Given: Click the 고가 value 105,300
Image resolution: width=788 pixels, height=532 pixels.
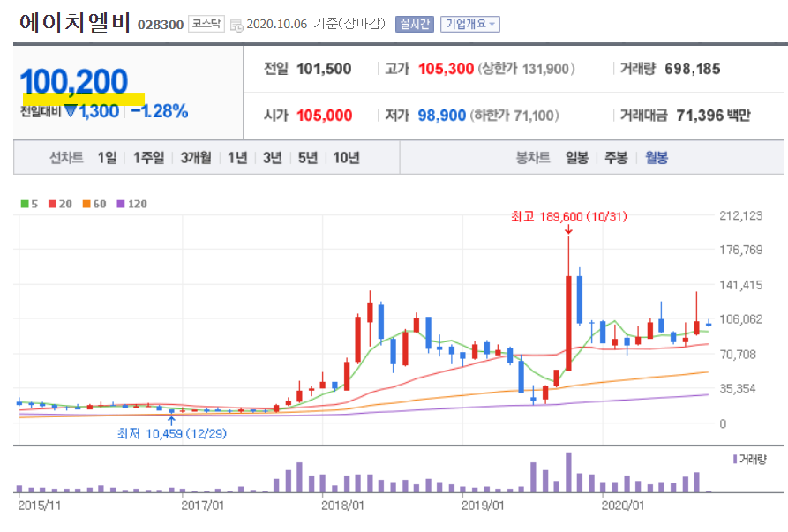Looking at the screenshot, I should click(x=446, y=69).
